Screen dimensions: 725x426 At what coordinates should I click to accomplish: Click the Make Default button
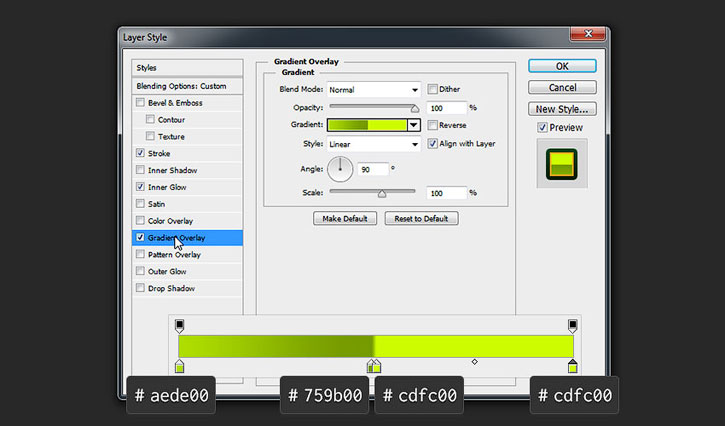[345, 218]
